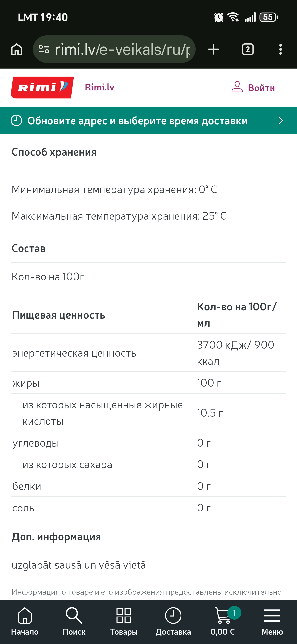Click the Rimi red logo

click(x=42, y=87)
